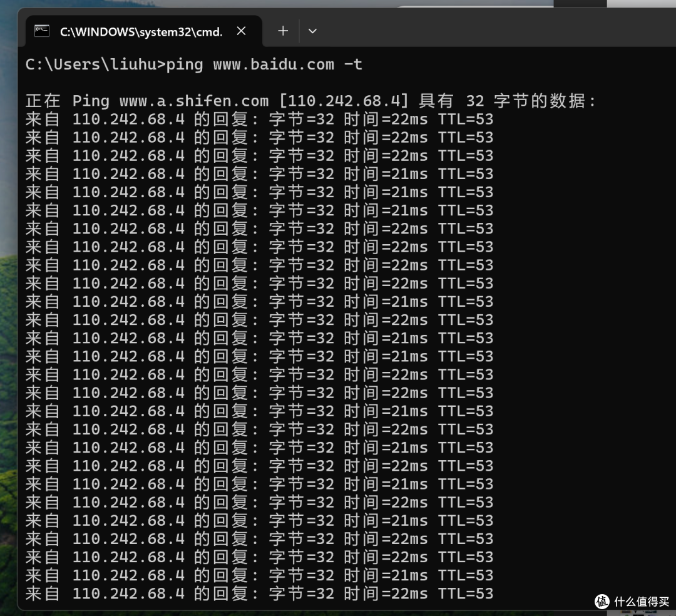Click the cmd icon in the tab
This screenshot has width=676, height=616.
42,31
